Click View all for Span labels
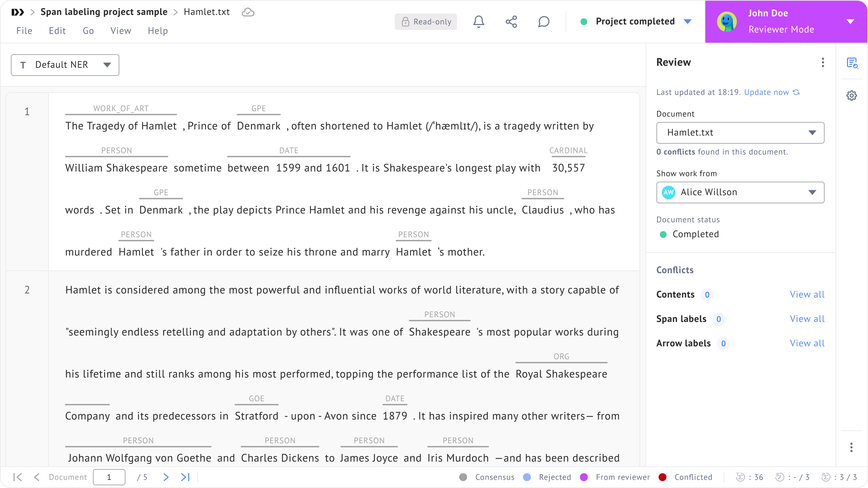This screenshot has height=488, width=868. (807, 319)
